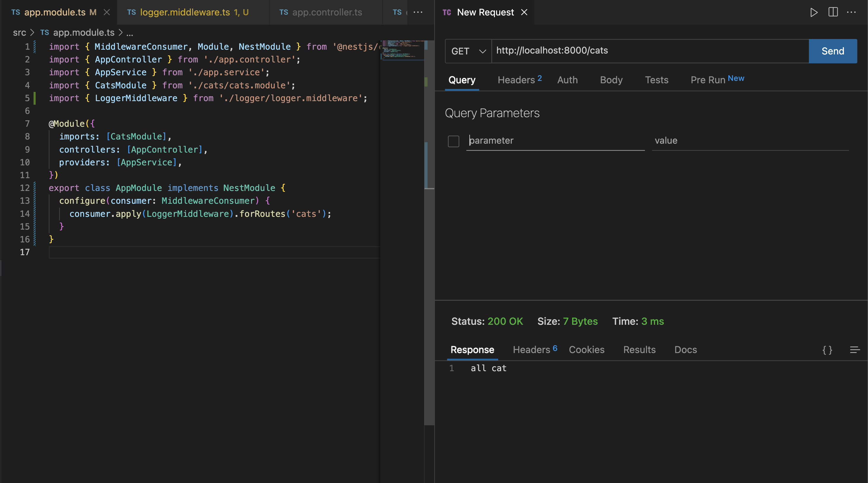Screen dimensions: 868x483
Task: Click the curly braces format response icon
Action: [827, 350]
